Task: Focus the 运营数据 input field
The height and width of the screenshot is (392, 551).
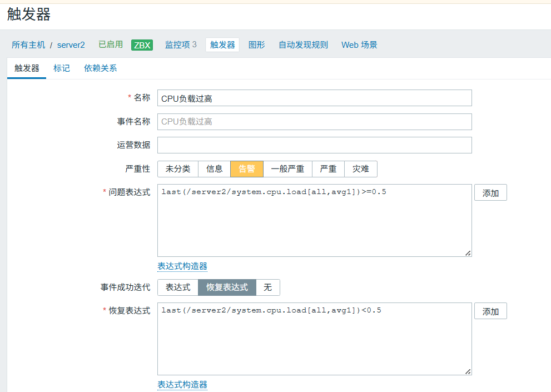Action: [x=315, y=145]
